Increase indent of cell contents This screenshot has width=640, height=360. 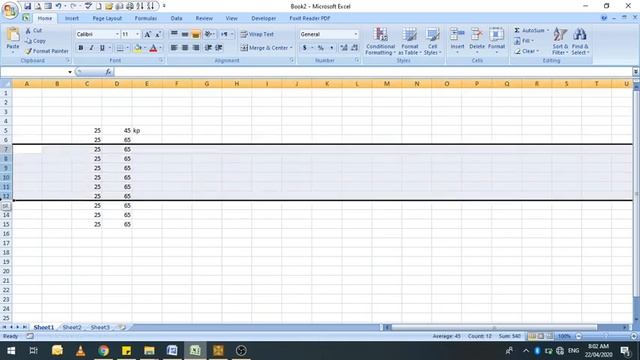tap(219, 48)
